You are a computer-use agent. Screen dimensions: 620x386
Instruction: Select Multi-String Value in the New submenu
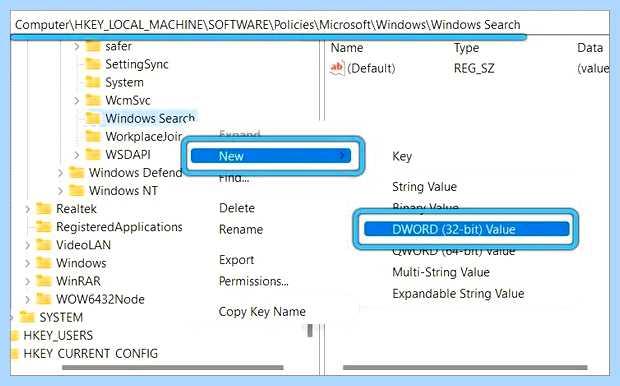(441, 272)
